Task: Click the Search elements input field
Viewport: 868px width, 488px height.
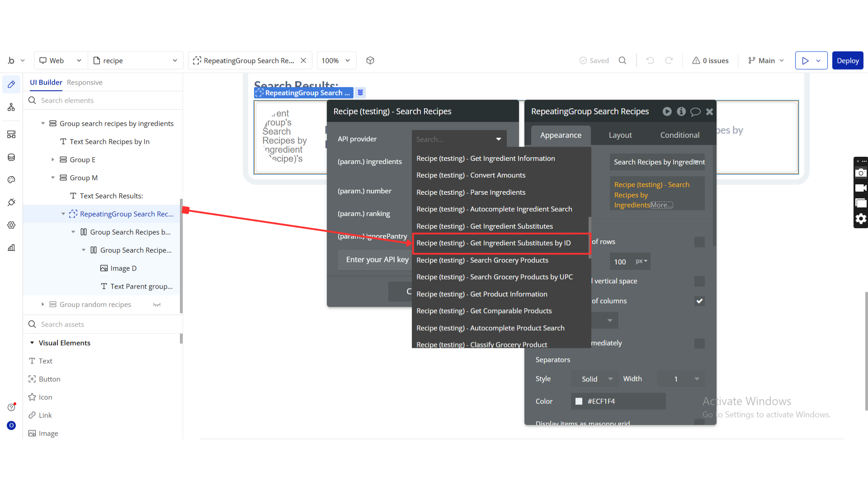Action: tap(104, 100)
